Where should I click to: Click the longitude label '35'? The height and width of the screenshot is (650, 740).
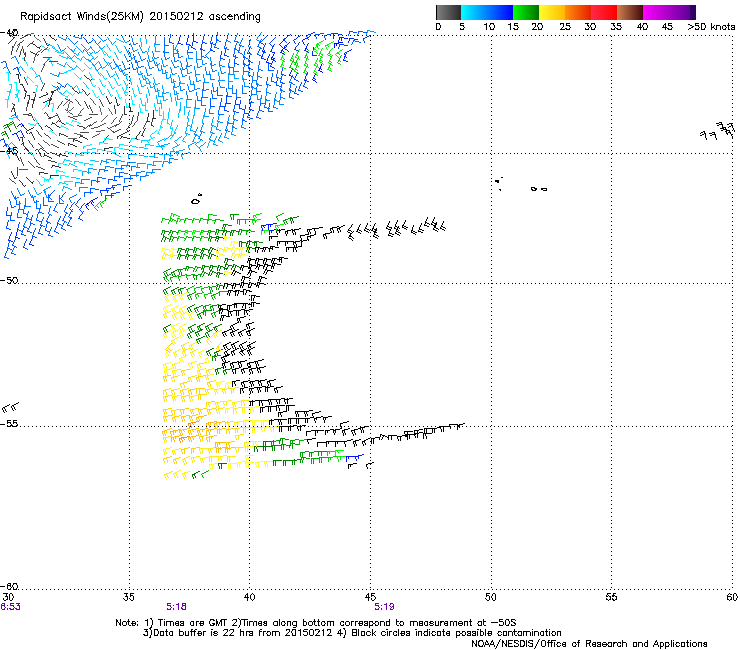coord(129,597)
